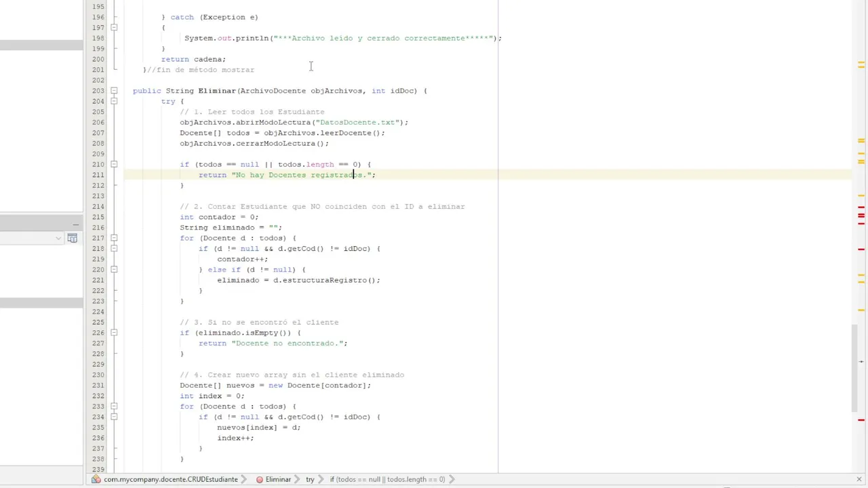Viewport: 868px width, 488px height.
Task: Click the catch (Exception e) clause
Action: [x=214, y=17]
